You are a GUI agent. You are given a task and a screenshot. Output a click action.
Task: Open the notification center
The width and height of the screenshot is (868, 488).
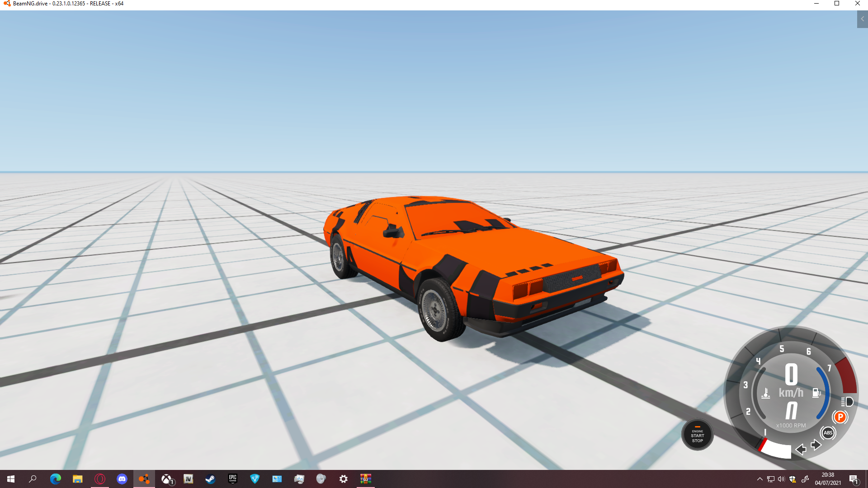click(853, 479)
